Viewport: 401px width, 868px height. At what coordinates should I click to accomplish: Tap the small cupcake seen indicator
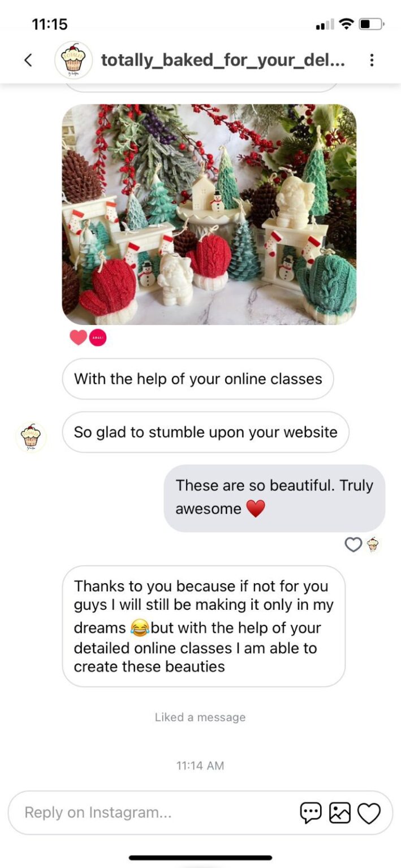[x=373, y=545]
